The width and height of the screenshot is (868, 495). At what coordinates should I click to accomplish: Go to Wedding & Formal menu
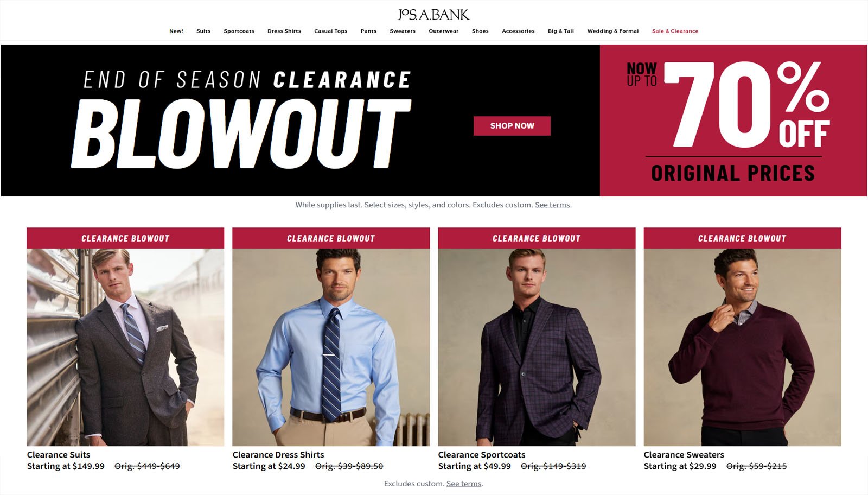[x=613, y=31]
